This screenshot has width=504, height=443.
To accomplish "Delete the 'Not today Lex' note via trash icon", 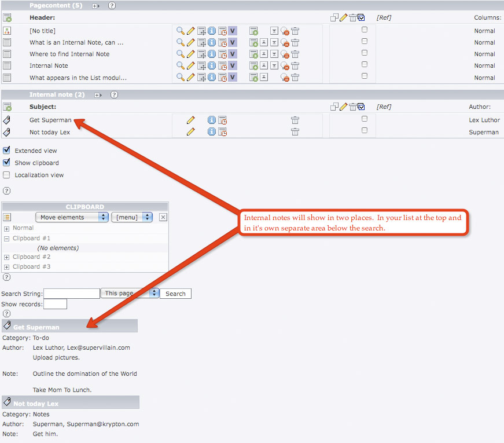I will click(x=295, y=132).
